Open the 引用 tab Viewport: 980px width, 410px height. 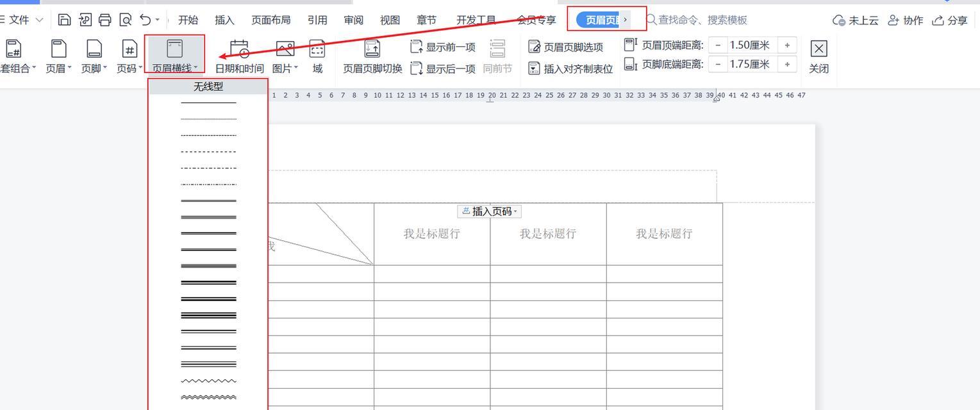317,20
